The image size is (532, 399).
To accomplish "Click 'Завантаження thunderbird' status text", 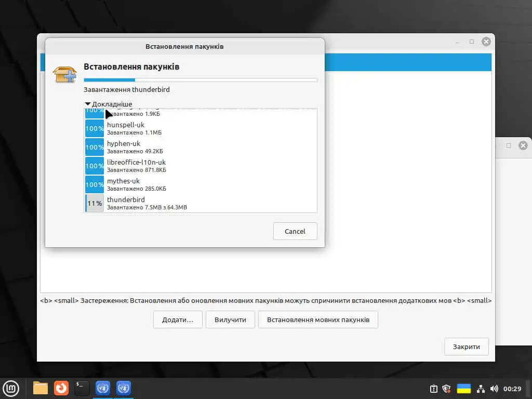I will coord(127,89).
